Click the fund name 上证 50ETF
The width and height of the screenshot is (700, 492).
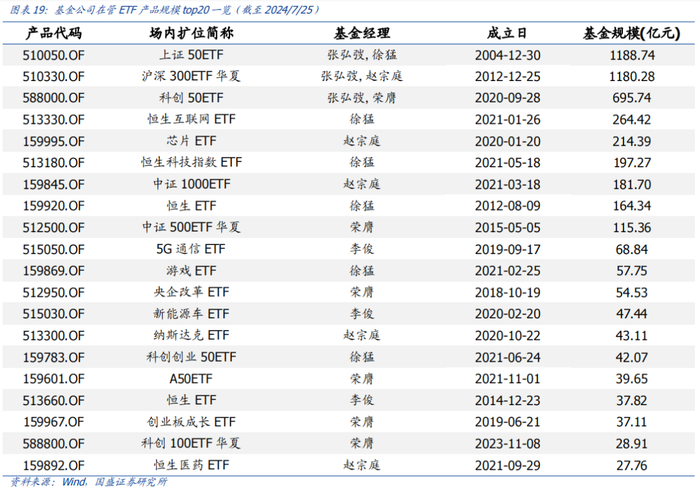coord(192,55)
